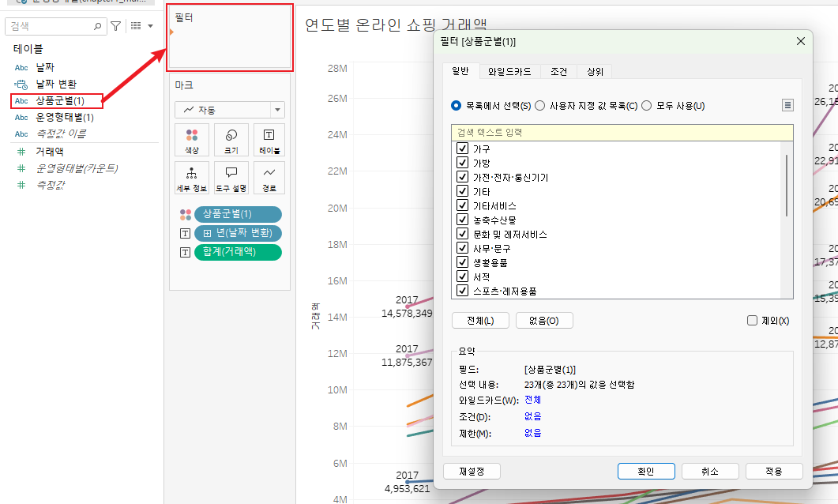Uncheck the 기타 checkbox
Image resolution: width=838 pixels, height=504 pixels.
tap(463, 191)
